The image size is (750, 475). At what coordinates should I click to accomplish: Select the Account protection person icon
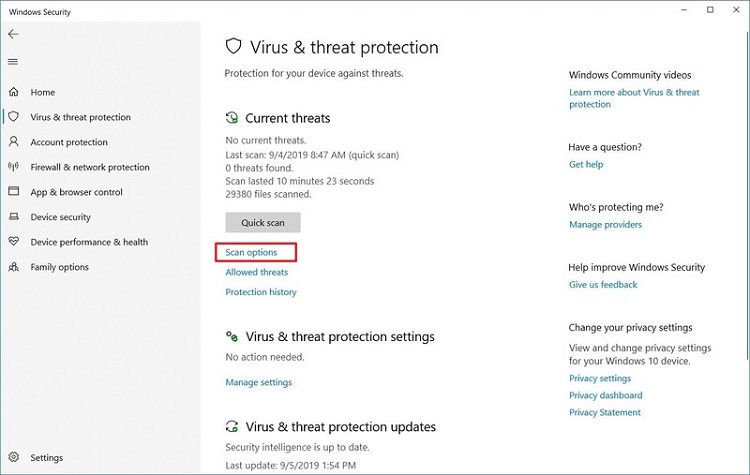point(13,142)
